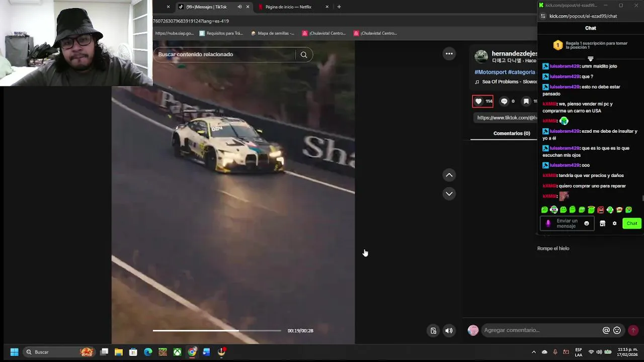
Task: Switch to Chrome in the taskbar
Action: 192,352
